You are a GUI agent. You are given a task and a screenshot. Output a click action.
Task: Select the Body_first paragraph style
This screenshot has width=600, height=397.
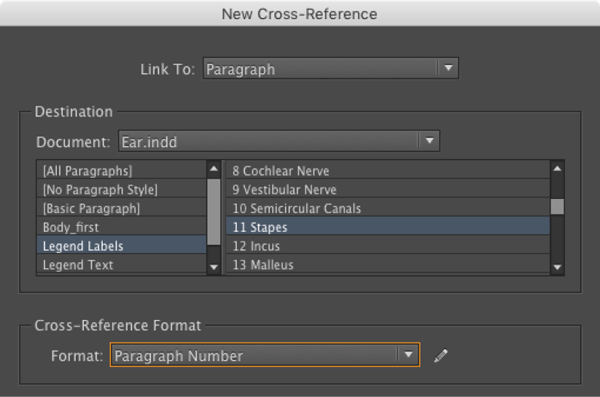point(122,227)
